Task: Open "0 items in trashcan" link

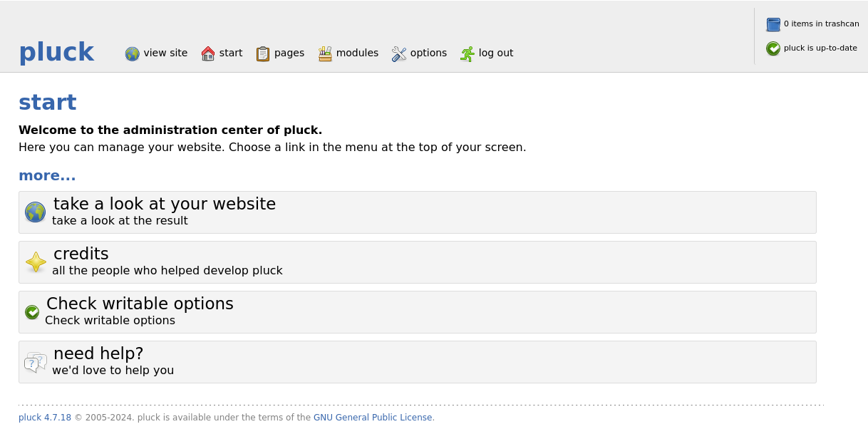Action: [x=821, y=24]
